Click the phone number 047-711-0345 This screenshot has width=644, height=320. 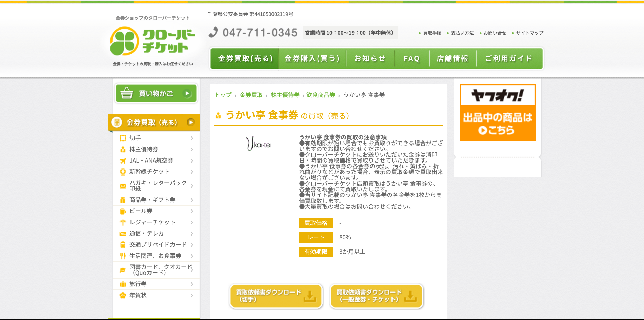260,33
